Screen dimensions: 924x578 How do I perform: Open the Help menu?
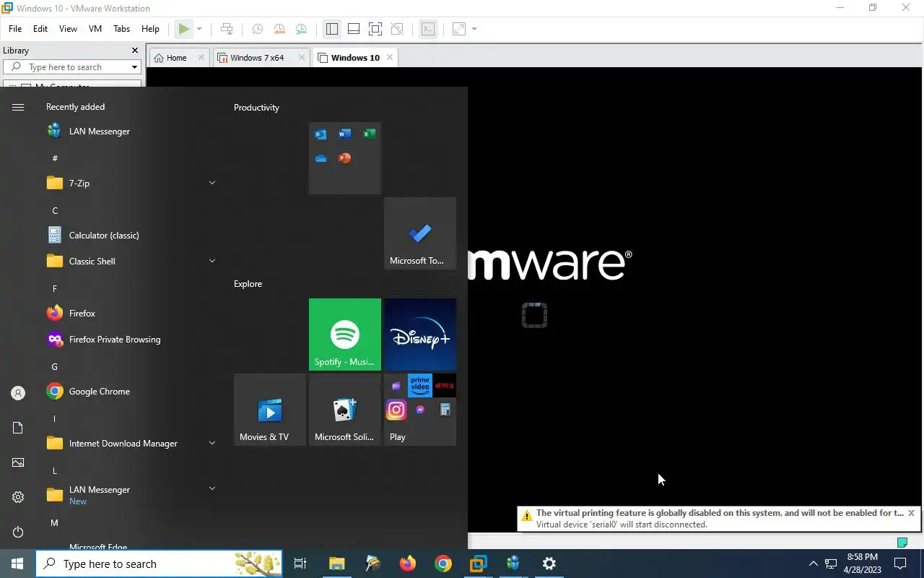150,29
